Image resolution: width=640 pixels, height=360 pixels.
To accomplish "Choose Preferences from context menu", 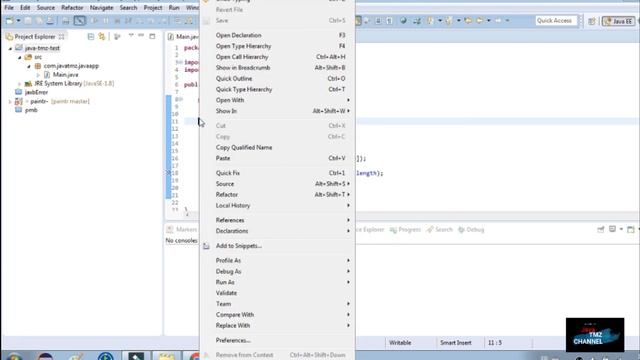I will (278, 340).
